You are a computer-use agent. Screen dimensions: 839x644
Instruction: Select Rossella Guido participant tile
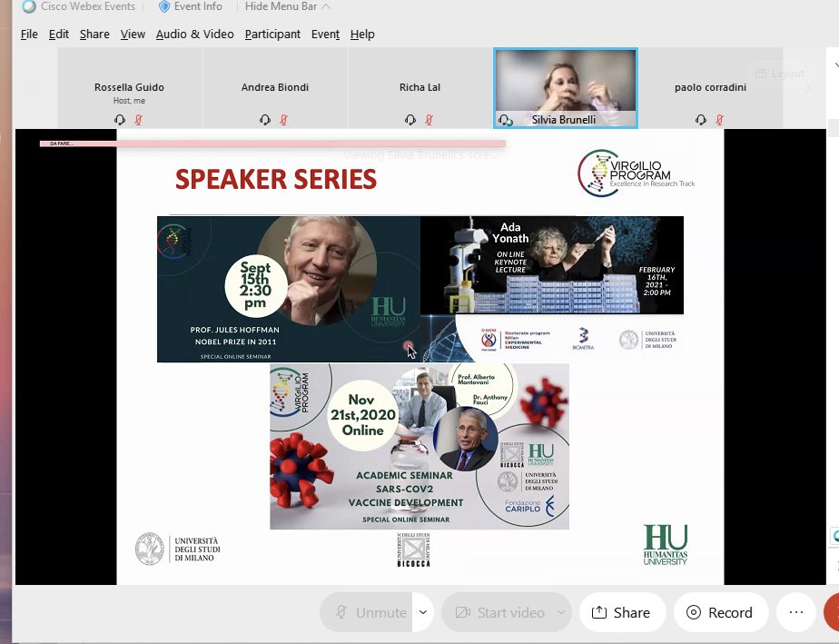pyautogui.click(x=130, y=88)
